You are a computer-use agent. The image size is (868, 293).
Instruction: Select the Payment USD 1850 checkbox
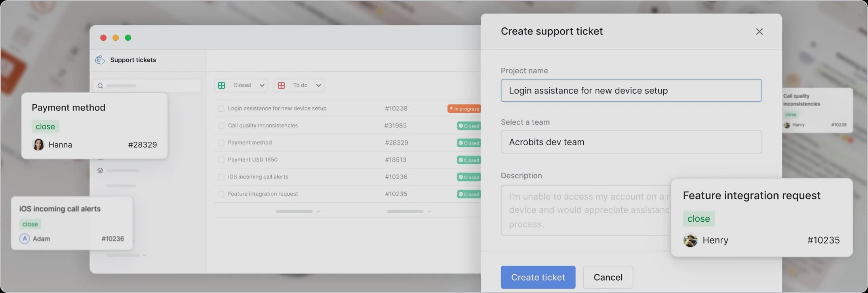pyautogui.click(x=221, y=160)
